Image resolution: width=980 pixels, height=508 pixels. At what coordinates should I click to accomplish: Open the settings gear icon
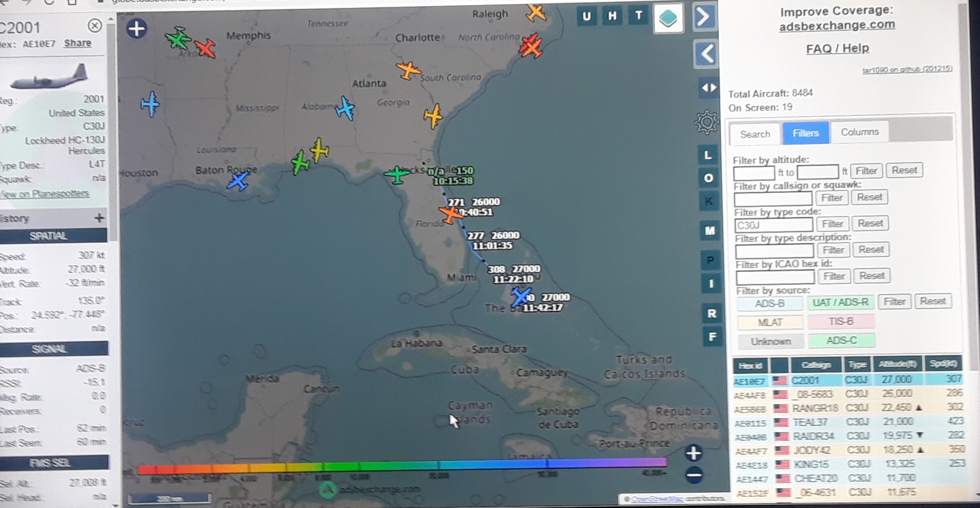[x=706, y=122]
